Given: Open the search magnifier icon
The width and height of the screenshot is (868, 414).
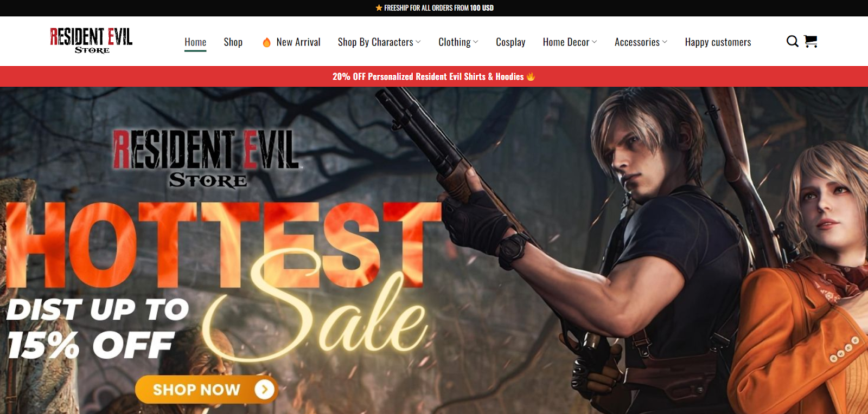Looking at the screenshot, I should click(792, 42).
